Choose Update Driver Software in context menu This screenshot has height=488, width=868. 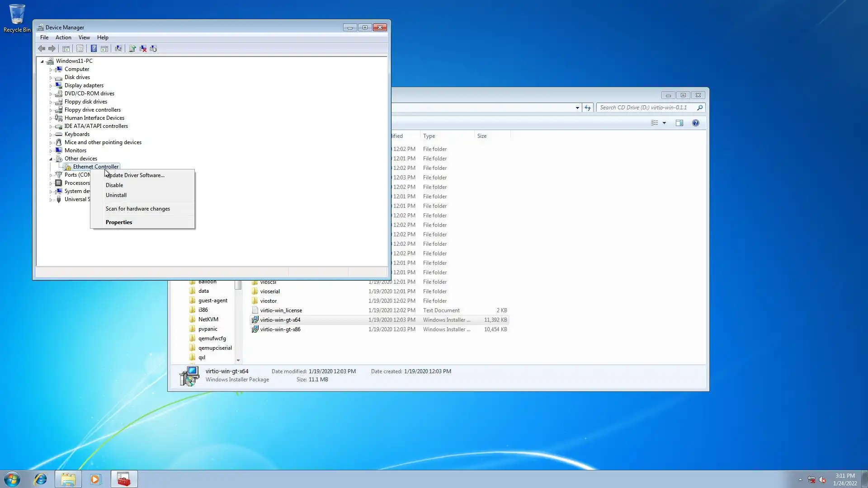[x=135, y=175]
